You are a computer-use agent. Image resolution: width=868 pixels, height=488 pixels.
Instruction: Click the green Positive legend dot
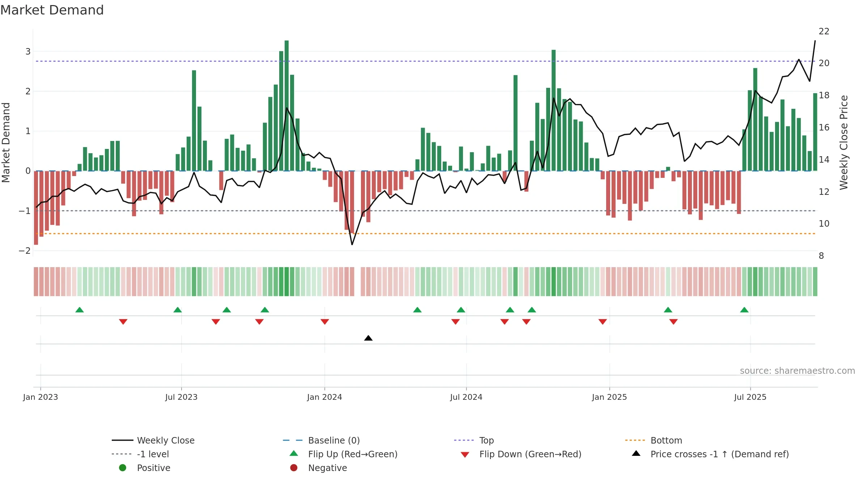click(x=123, y=468)
